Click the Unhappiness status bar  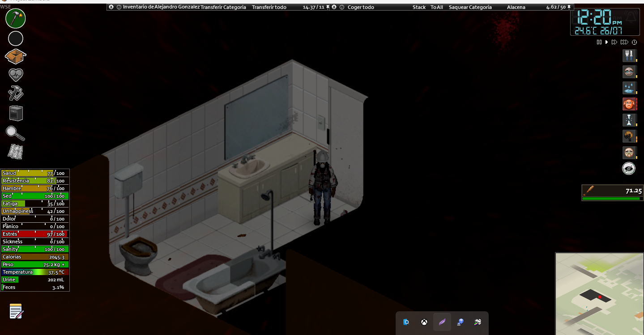click(35, 211)
